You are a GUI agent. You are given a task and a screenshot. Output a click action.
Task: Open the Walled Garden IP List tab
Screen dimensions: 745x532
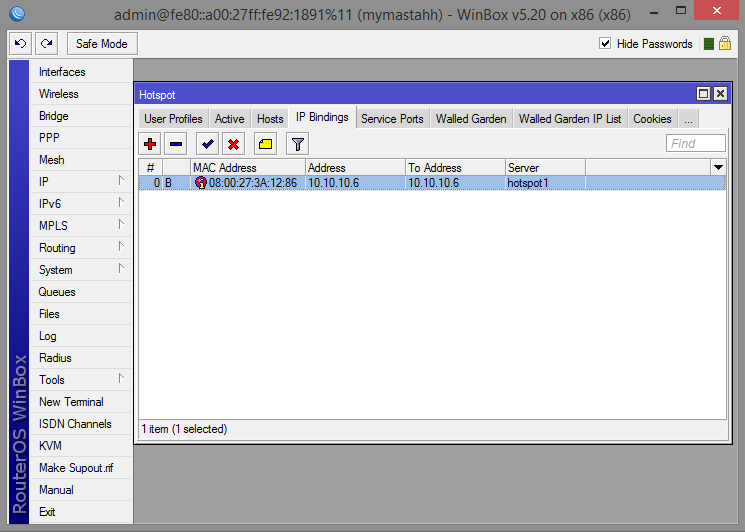(570, 119)
